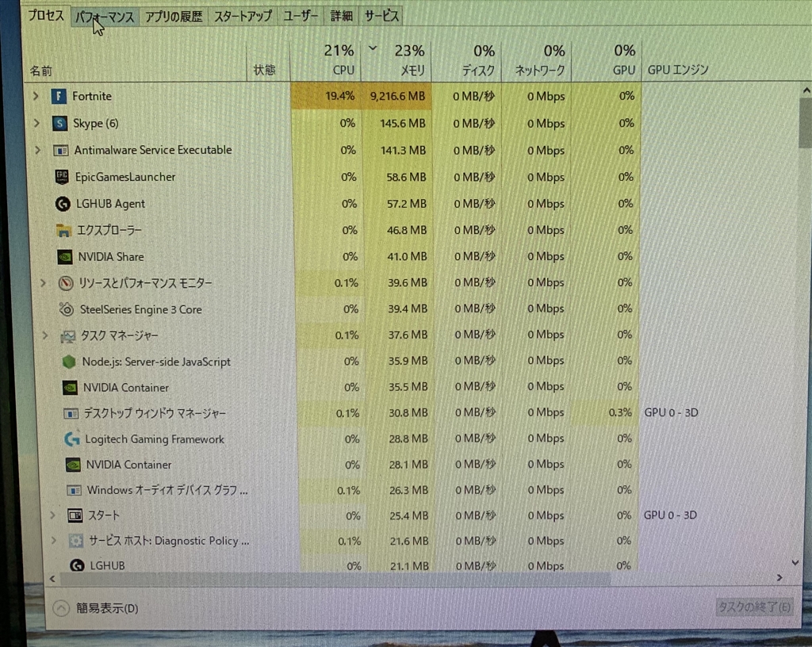
Task: Click horizontal scrollbar right arrow
Action: [779, 578]
